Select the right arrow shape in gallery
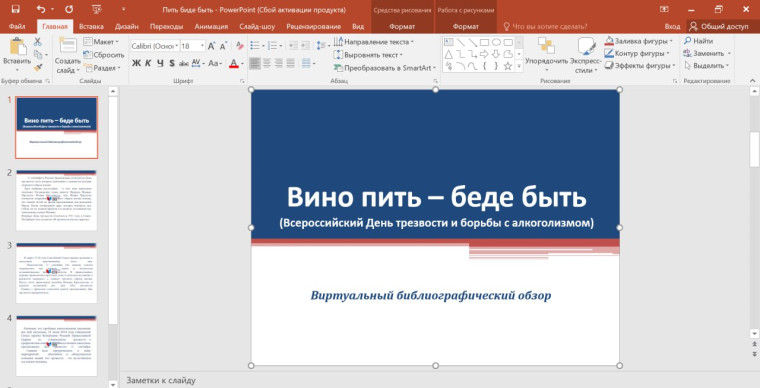Screen dimensions: 760x388 (x=484, y=54)
